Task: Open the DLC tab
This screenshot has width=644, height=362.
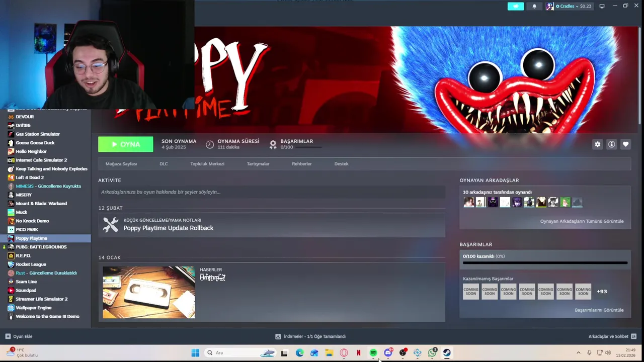Action: coord(164,163)
